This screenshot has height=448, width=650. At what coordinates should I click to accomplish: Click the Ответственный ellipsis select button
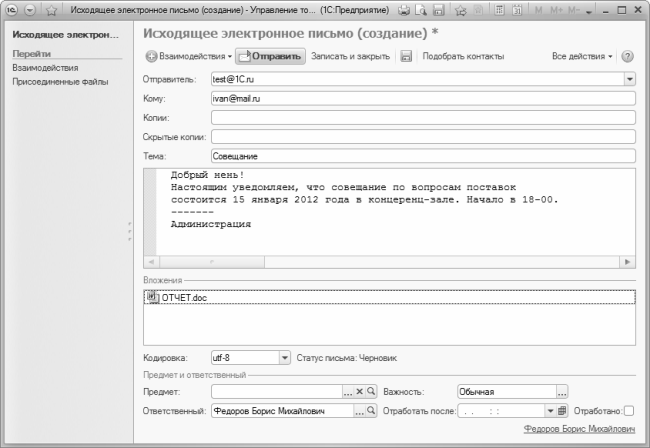click(x=359, y=411)
